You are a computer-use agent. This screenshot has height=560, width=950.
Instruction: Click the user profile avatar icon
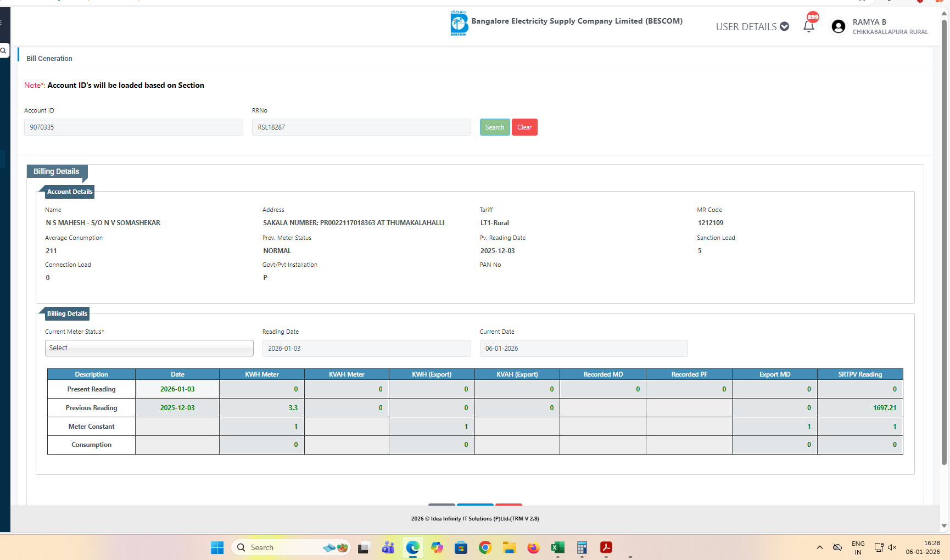tap(838, 26)
